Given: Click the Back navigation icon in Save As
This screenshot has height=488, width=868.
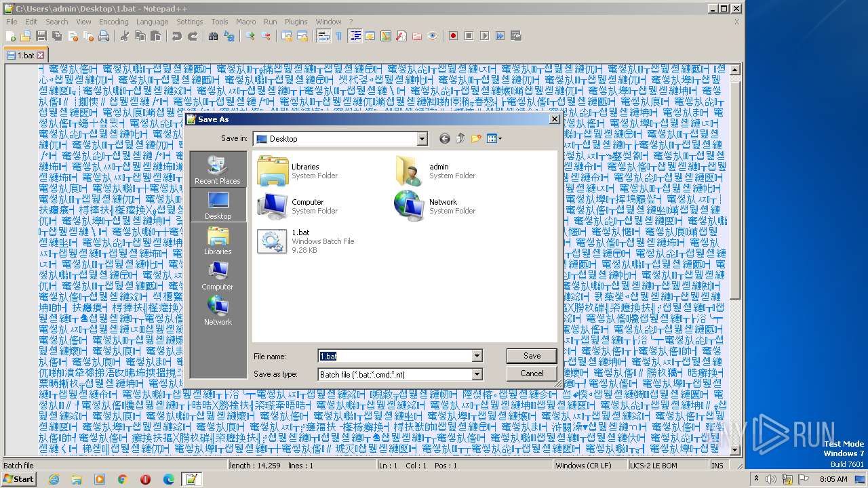Looking at the screenshot, I should 445,138.
